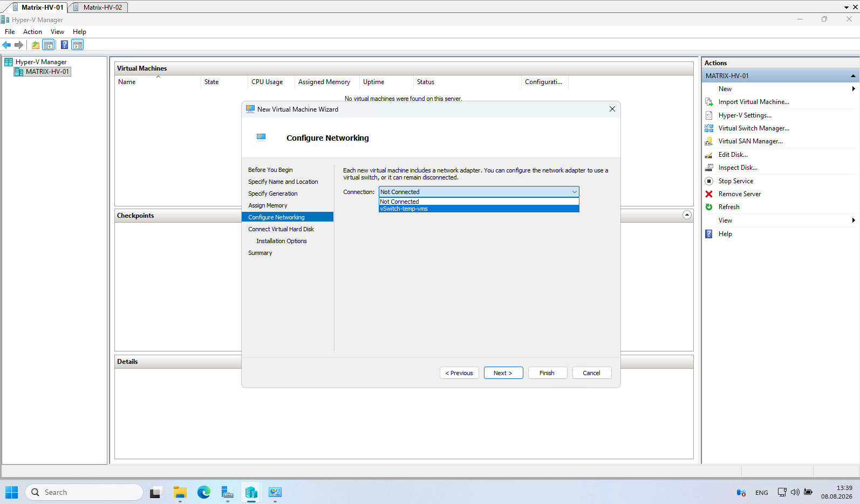Go to Specify Generation wizard step
This screenshot has height=504, width=860.
(x=273, y=194)
